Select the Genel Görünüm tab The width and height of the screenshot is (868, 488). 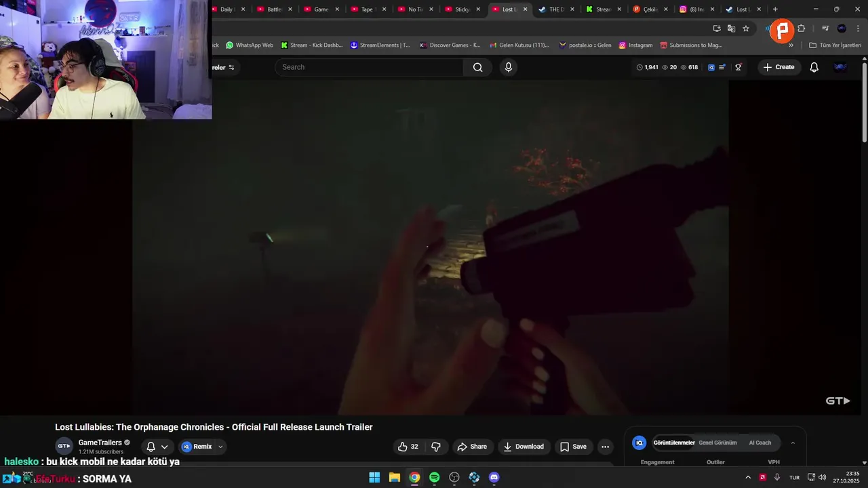tap(717, 443)
